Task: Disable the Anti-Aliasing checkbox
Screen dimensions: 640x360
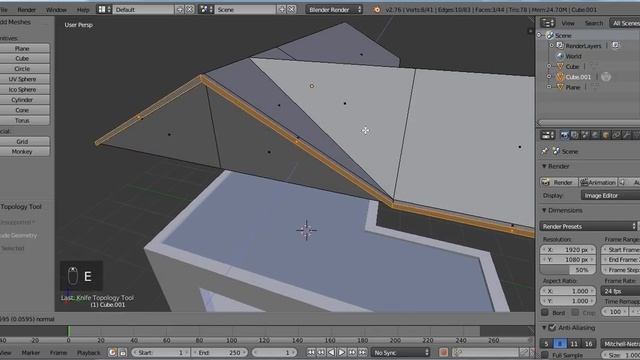Action: coord(552,328)
